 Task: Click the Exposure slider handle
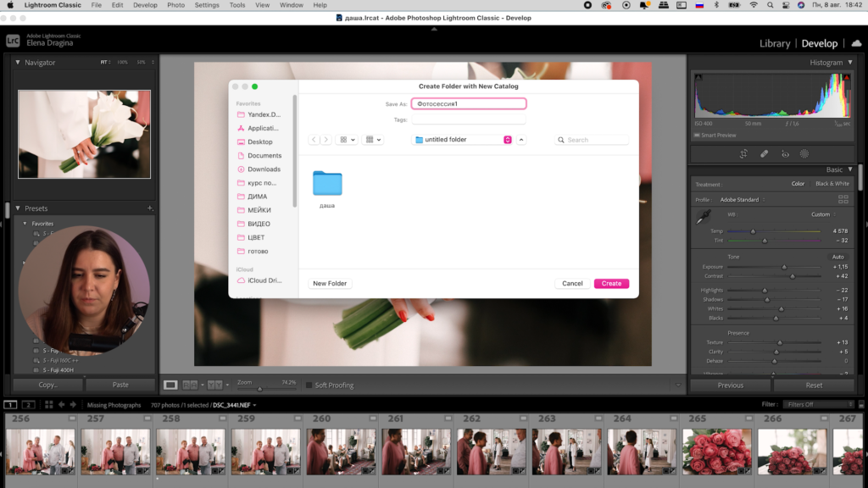tap(784, 267)
